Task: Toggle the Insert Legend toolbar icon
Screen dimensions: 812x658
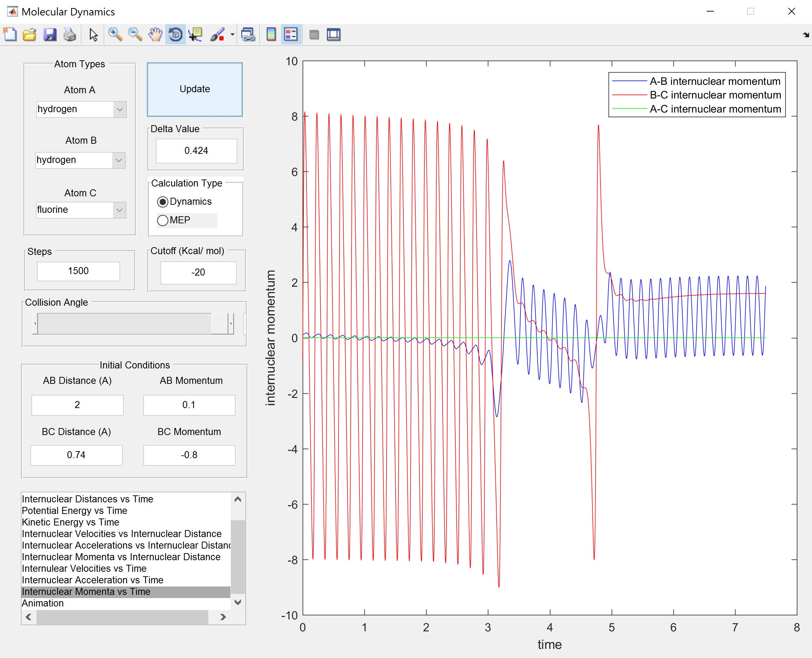Action: 291,35
